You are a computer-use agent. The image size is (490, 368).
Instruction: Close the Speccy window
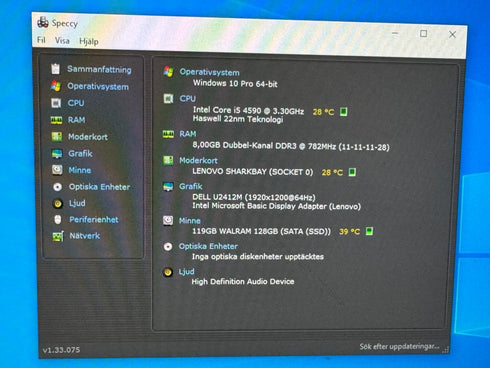452,34
